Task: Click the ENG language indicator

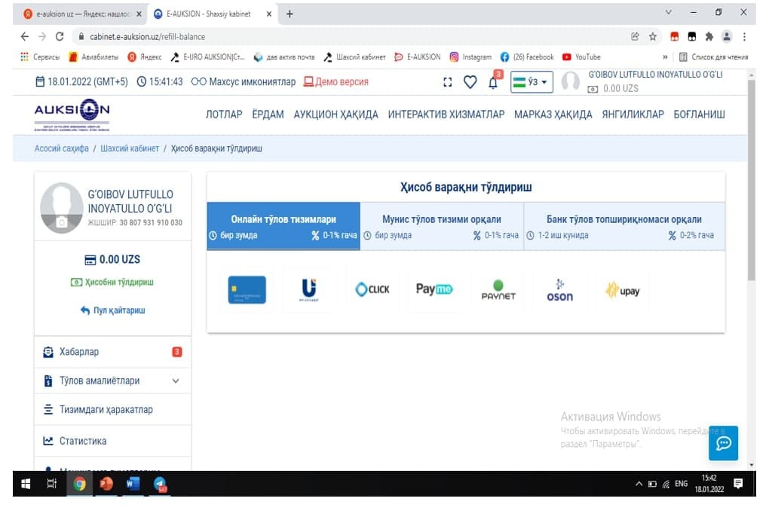Action: 681,484
